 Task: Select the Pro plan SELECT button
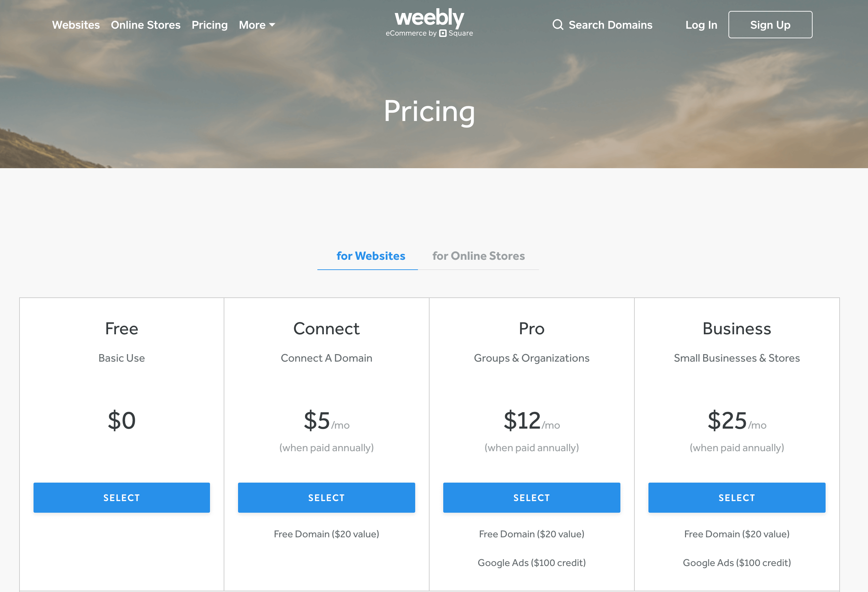click(531, 497)
